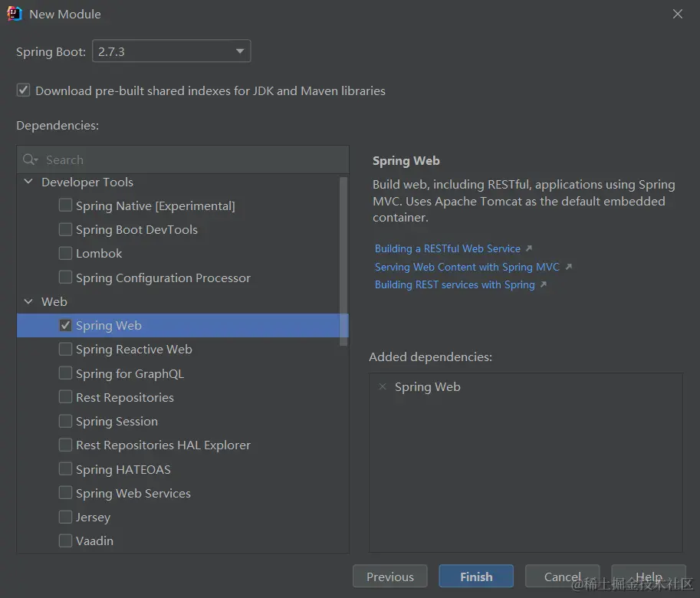Viewport: 700px width, 598px height.
Task: Uncheck the Spring Web dependency
Action: point(66,325)
